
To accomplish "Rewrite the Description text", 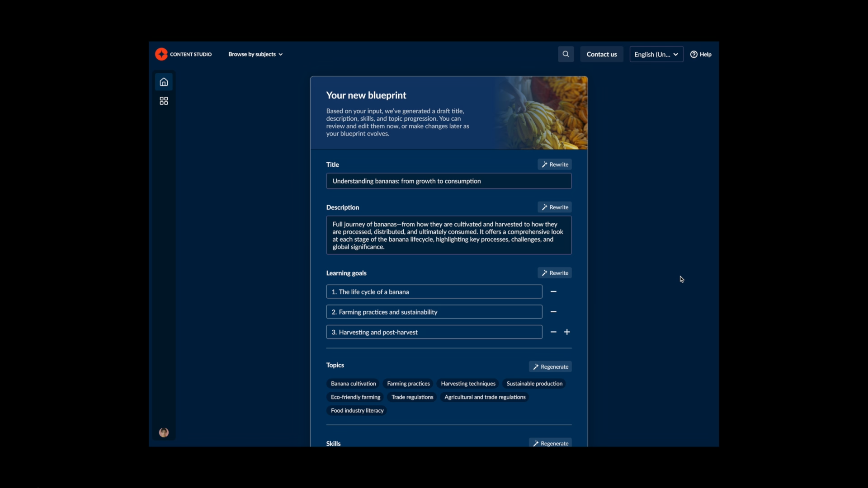I will (x=555, y=207).
